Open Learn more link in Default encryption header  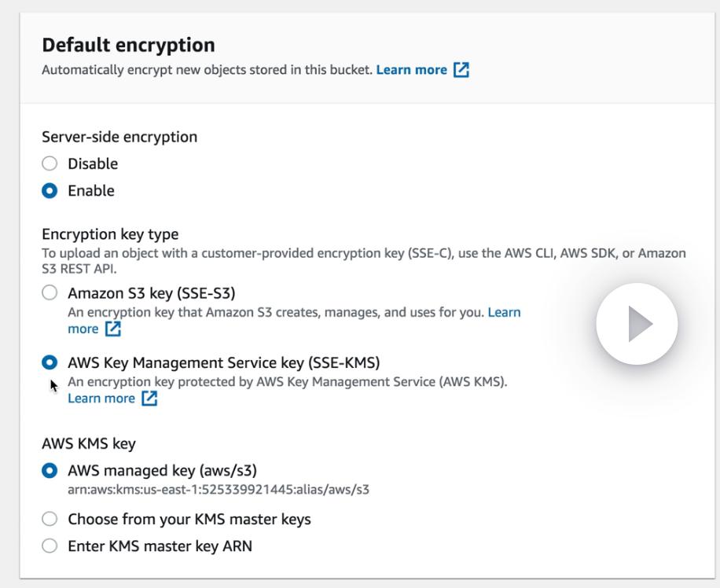pyautogui.click(x=411, y=70)
